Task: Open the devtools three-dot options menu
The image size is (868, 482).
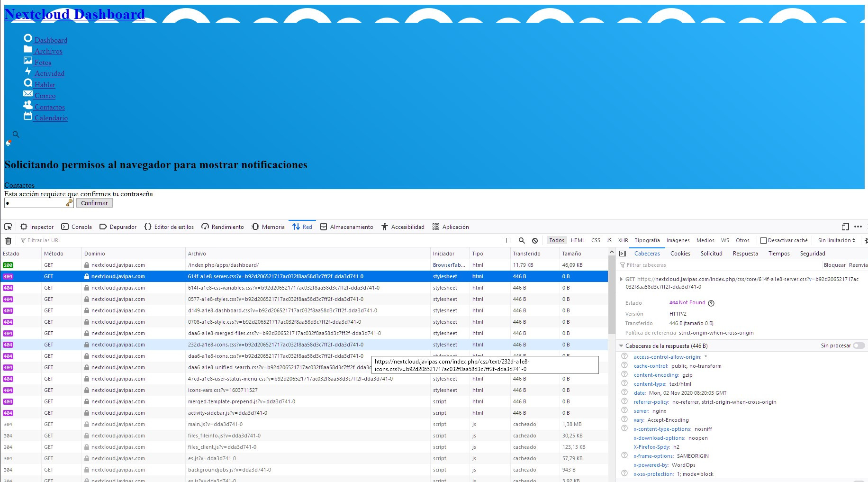Action: click(x=858, y=227)
